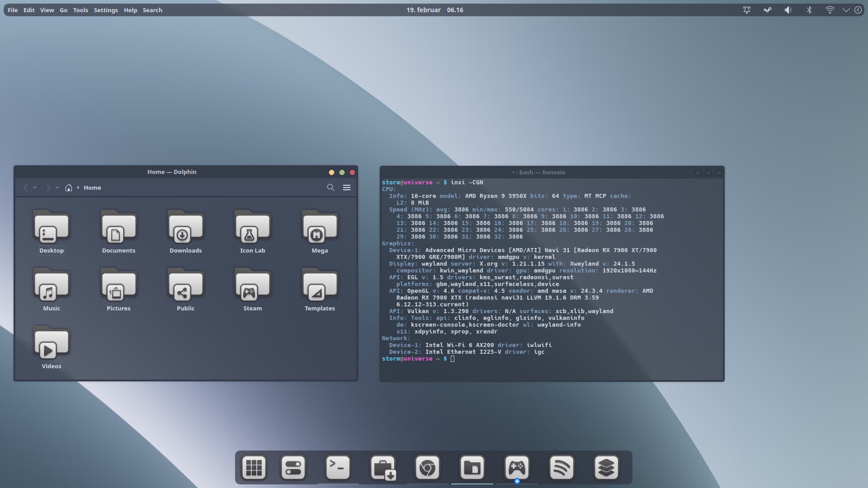This screenshot has height=488, width=868.
Task: Expand the forward history dropdown arrow
Action: (57, 188)
